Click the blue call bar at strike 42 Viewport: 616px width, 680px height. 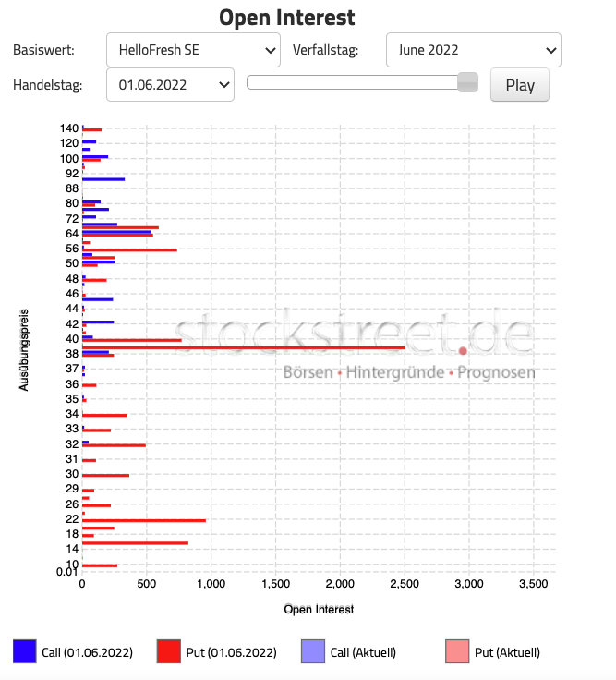click(98, 322)
